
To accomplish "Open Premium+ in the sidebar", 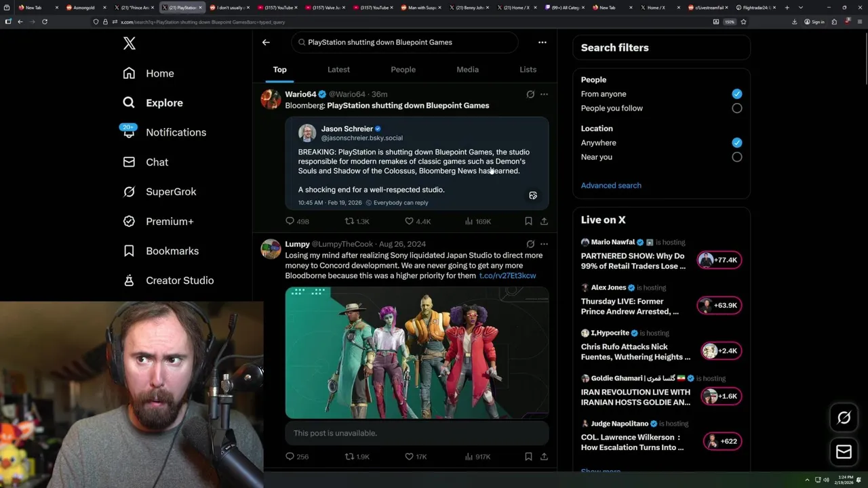I will point(158,222).
